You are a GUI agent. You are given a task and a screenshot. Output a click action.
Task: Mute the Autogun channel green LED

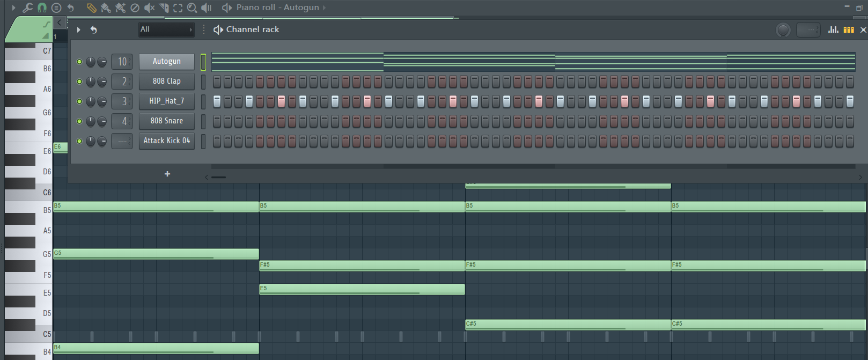pyautogui.click(x=79, y=62)
